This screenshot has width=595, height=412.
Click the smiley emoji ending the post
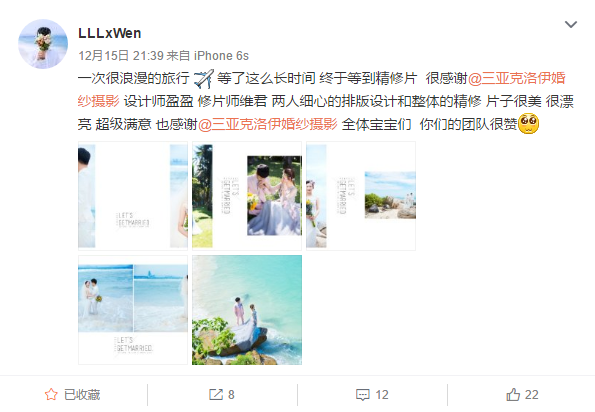pyautogui.click(x=528, y=124)
